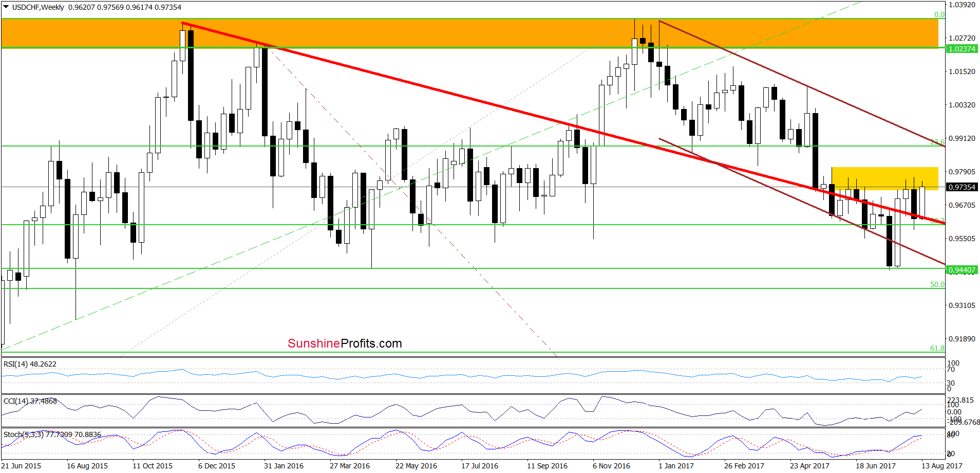Click the 1.00320 price axis label
Image resolution: width=980 pixels, height=473 pixels.
coord(962,105)
